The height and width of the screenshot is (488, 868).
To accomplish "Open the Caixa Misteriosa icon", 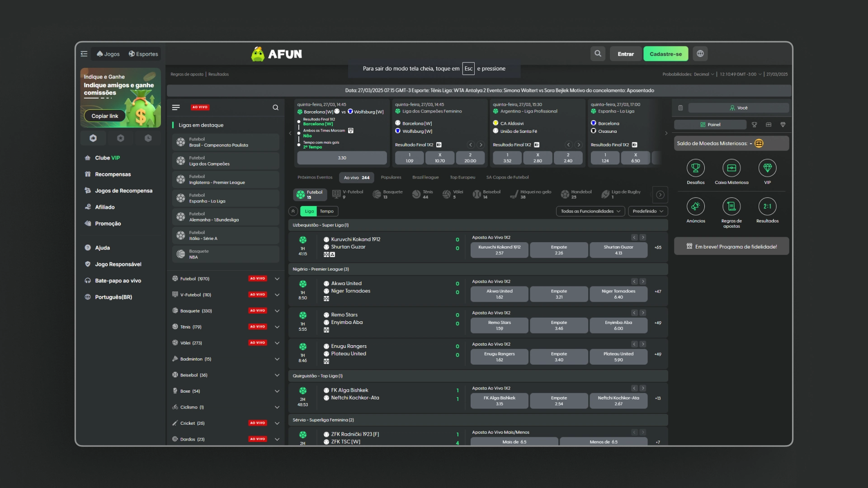I will click(x=731, y=168).
